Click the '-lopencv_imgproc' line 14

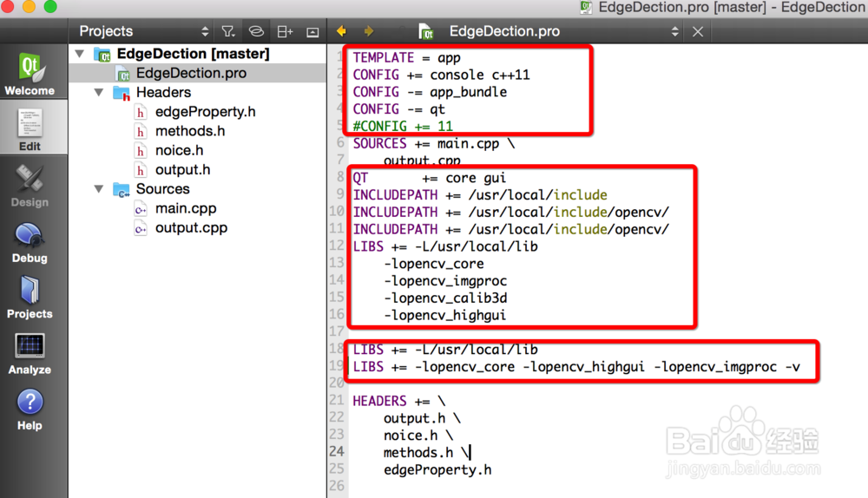tap(445, 280)
